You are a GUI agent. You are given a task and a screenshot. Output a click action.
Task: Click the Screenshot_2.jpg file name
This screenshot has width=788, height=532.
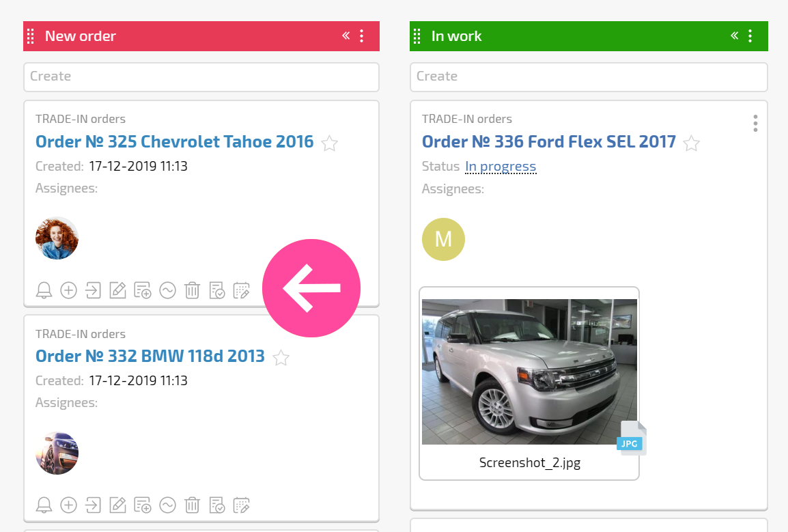tap(530, 462)
